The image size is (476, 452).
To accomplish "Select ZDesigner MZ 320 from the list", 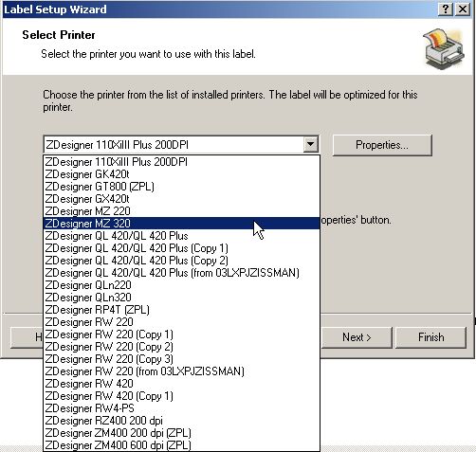I will click(181, 224).
